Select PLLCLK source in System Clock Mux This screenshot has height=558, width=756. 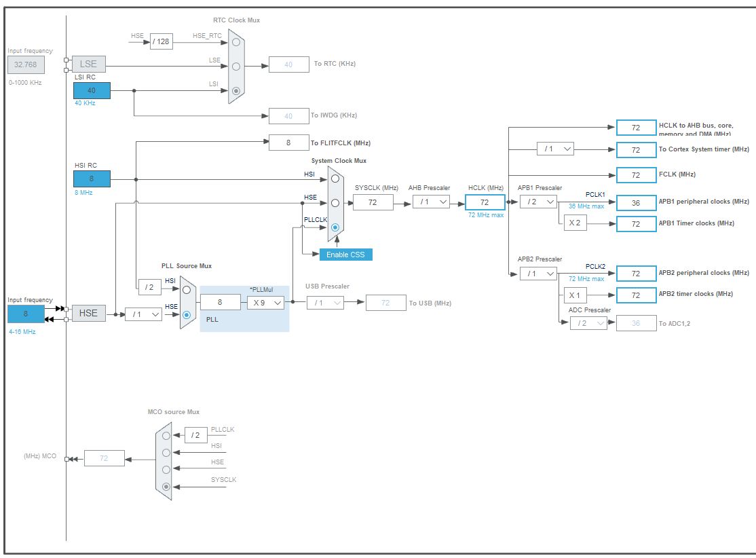(335, 227)
